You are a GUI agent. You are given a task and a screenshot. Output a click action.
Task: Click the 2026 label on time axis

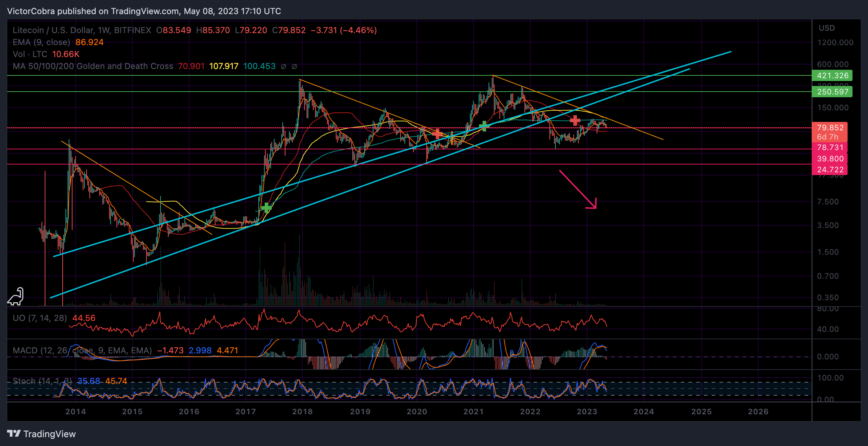(x=758, y=412)
